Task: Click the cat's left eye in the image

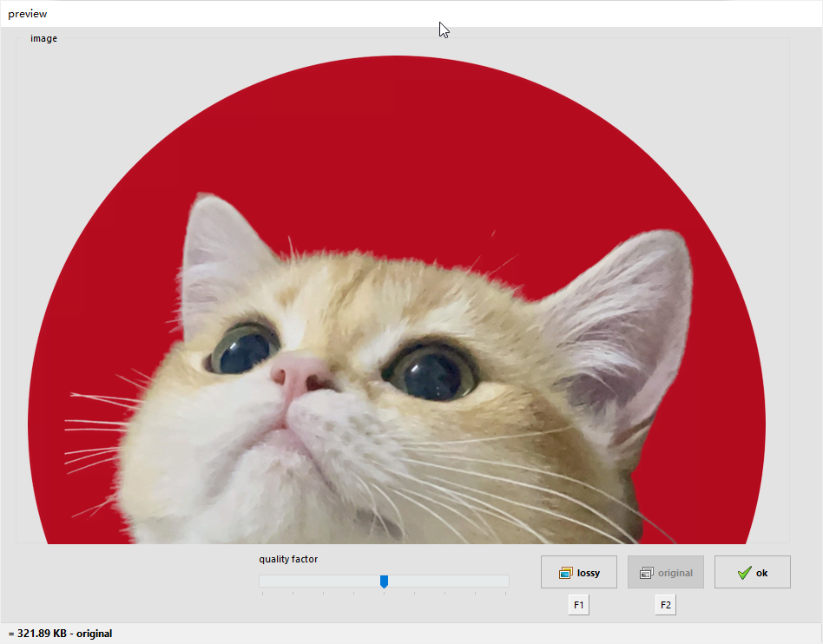Action: click(x=243, y=349)
